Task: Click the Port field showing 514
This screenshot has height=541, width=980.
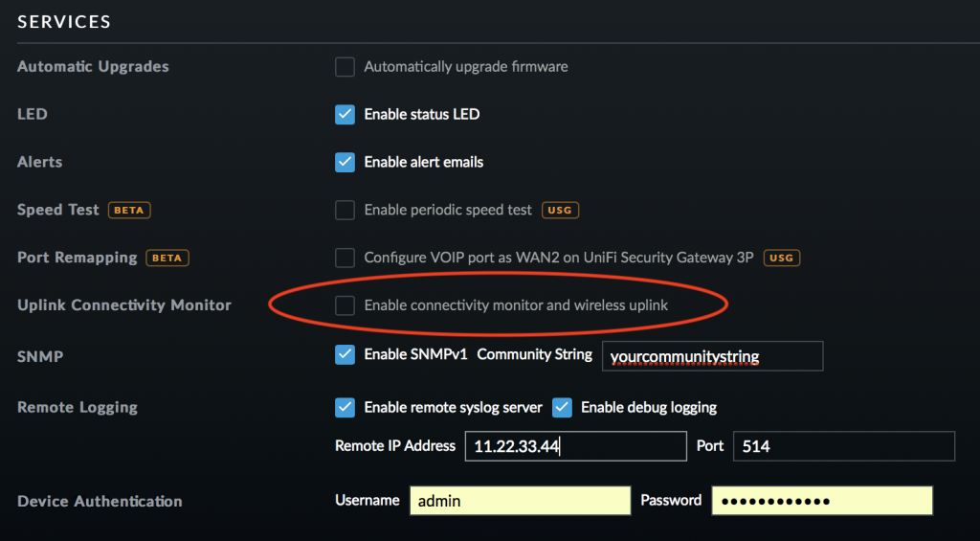Action: point(844,446)
